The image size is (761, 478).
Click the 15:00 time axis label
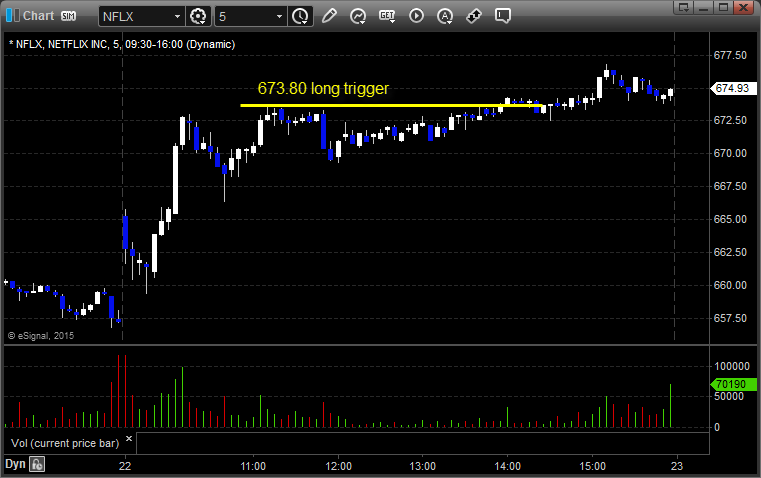tap(593, 466)
